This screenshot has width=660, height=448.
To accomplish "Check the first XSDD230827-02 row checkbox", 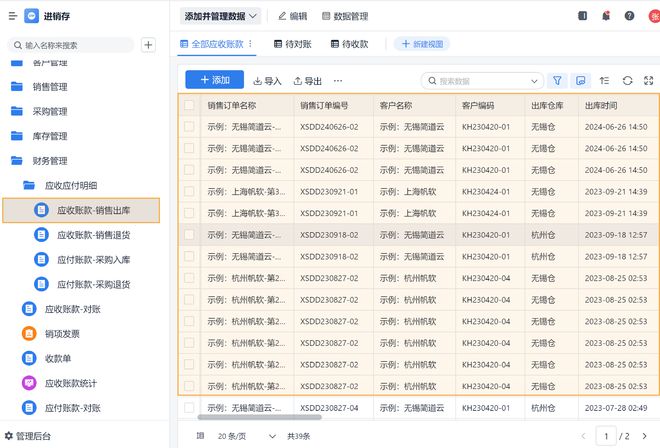I will pos(189,278).
